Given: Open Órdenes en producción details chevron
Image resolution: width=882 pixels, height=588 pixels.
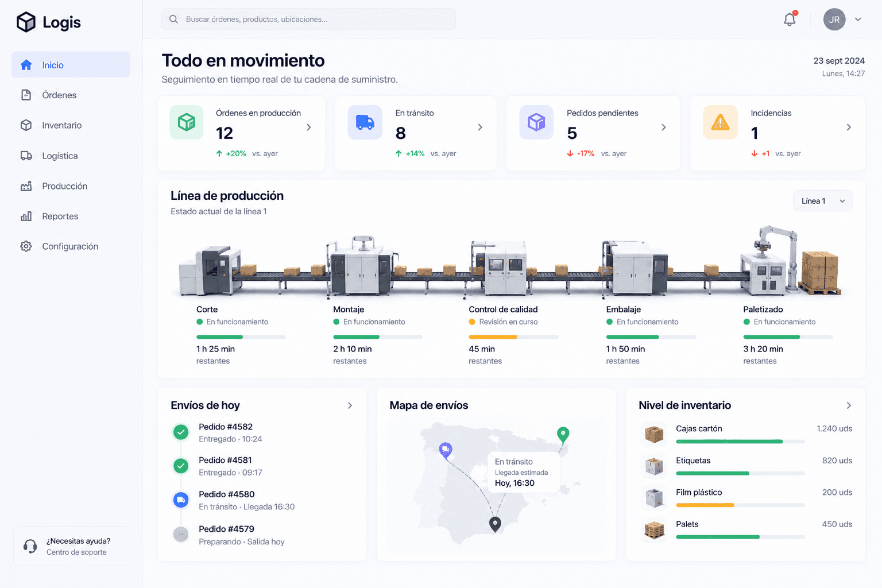Looking at the screenshot, I should 309,127.
